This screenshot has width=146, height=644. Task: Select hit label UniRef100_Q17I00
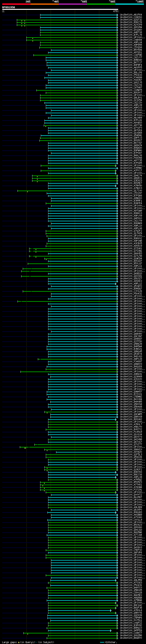(131, 191)
